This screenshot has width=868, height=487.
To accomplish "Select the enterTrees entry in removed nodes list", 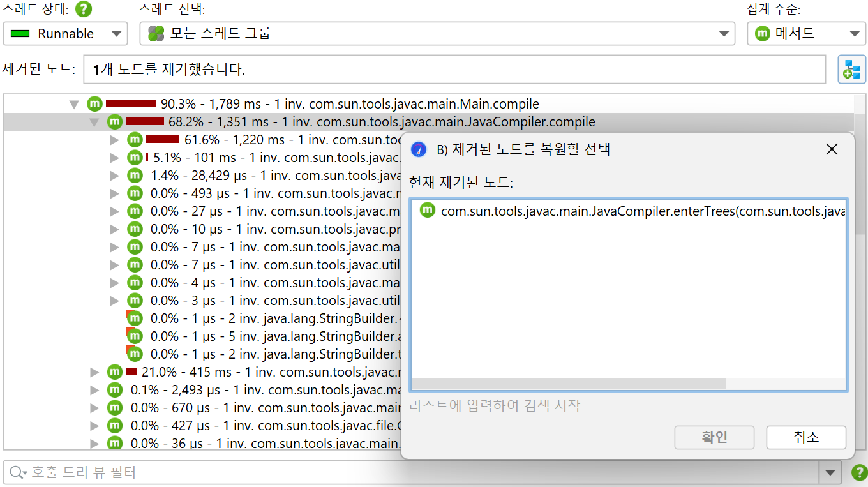I will click(629, 211).
